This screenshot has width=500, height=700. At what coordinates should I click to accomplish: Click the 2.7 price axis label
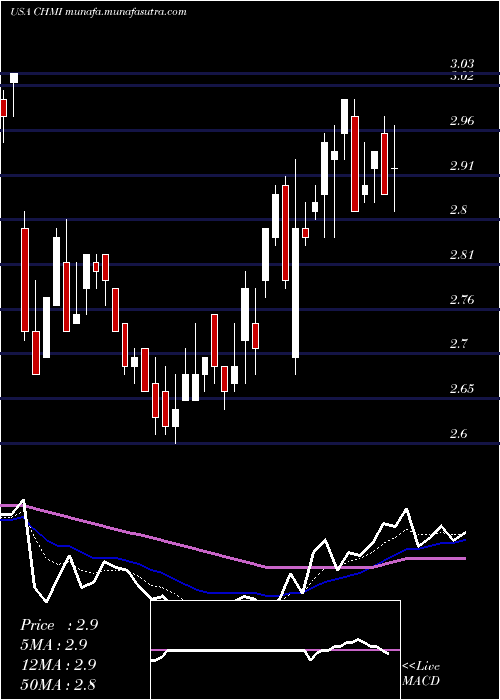pyautogui.click(x=458, y=344)
